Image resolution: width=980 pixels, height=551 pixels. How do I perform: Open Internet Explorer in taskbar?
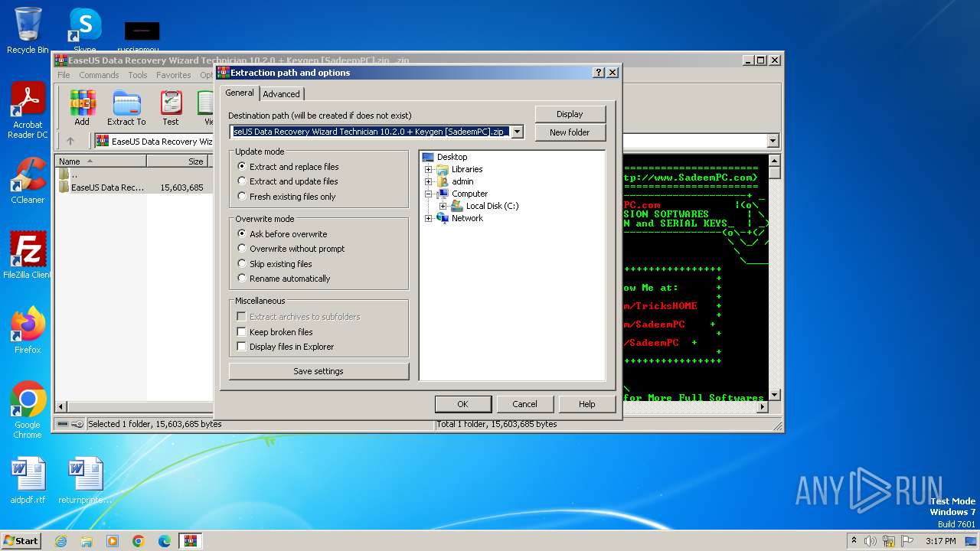[60, 541]
